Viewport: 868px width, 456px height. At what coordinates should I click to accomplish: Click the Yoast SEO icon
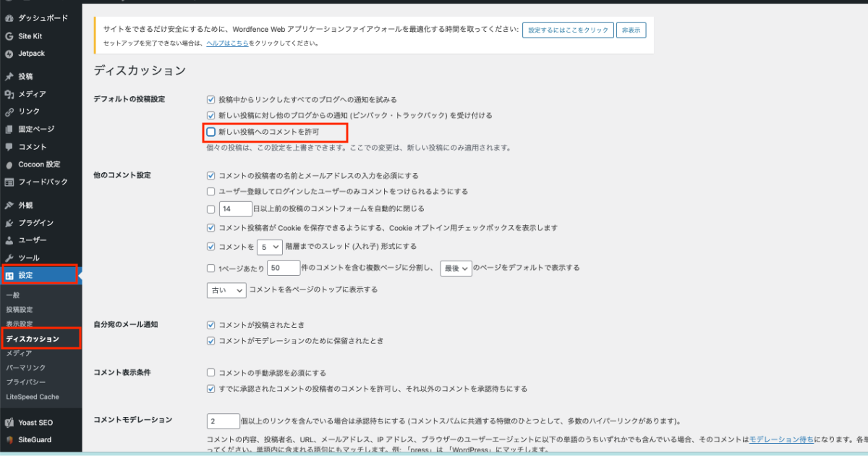pyautogui.click(x=9, y=422)
